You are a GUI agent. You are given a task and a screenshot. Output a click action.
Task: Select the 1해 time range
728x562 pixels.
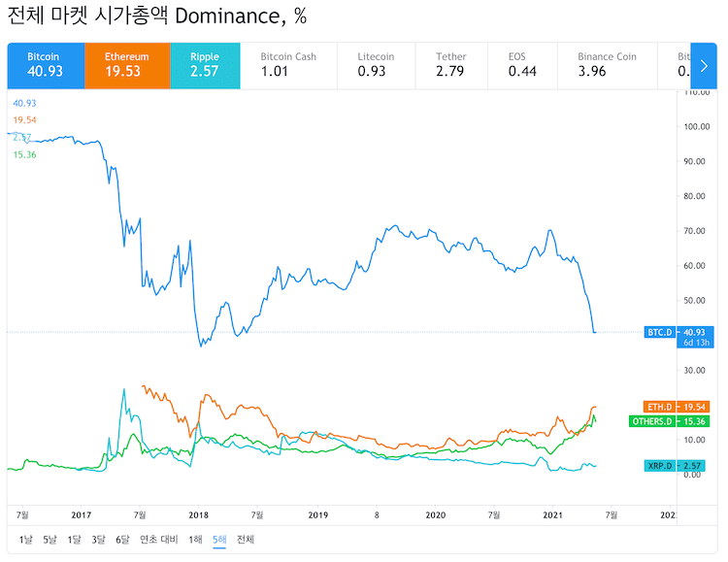pyautogui.click(x=195, y=540)
